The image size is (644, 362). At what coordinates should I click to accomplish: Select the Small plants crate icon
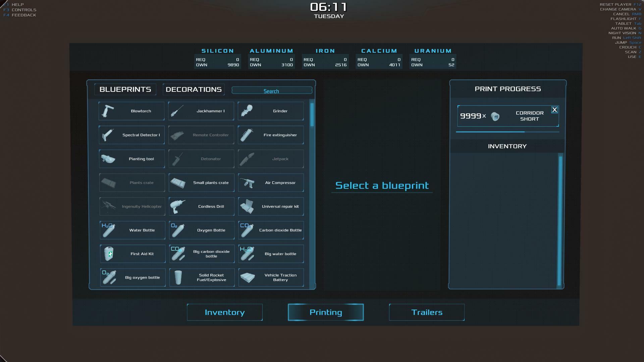178,183
